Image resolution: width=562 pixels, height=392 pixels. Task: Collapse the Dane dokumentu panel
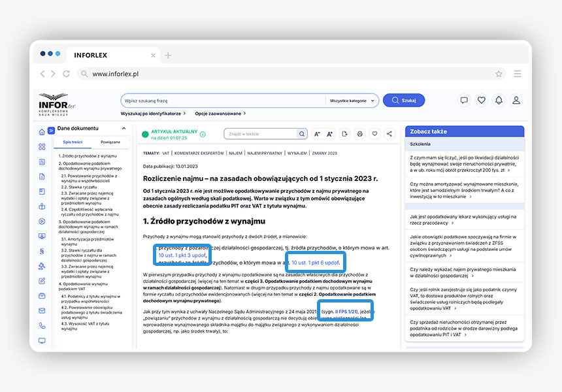pos(52,129)
